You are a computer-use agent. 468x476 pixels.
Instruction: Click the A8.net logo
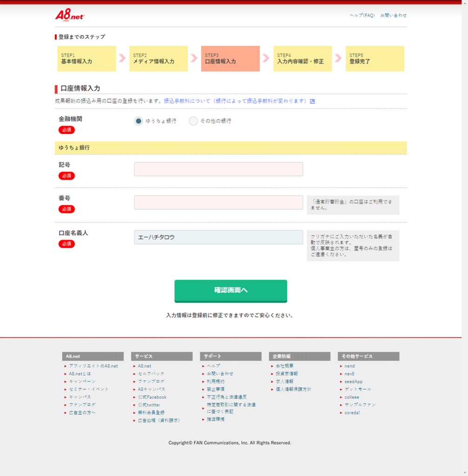(x=70, y=15)
